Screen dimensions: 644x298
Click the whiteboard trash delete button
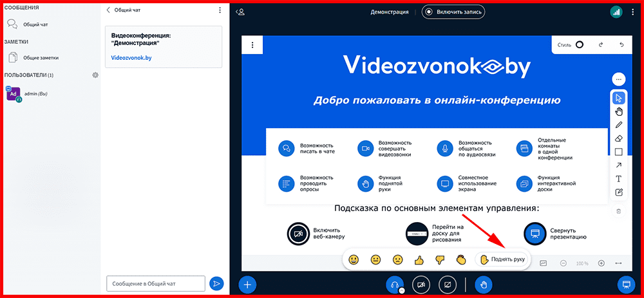pos(618,211)
